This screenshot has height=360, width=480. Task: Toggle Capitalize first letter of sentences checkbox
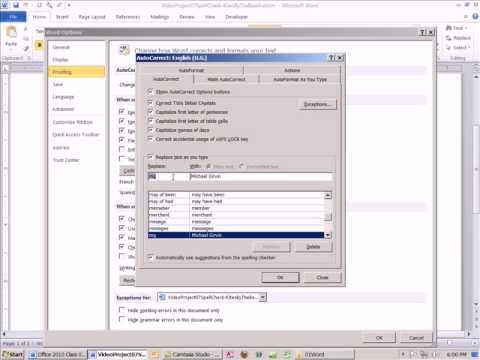click(x=150, y=112)
